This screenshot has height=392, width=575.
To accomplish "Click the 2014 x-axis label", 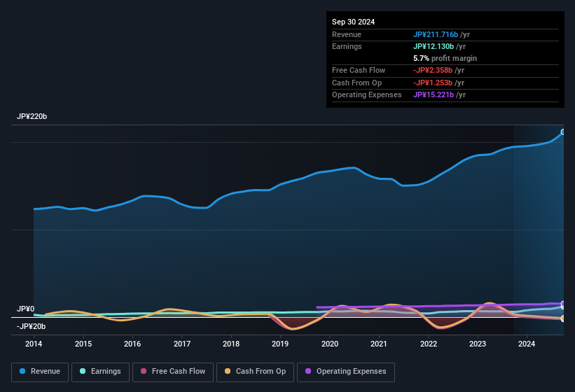I will point(34,344).
